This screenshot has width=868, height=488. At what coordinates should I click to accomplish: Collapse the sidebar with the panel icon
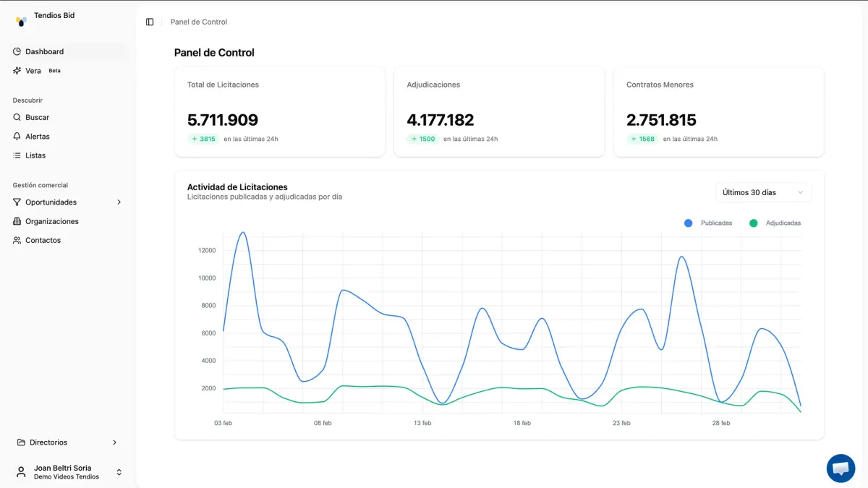click(149, 22)
